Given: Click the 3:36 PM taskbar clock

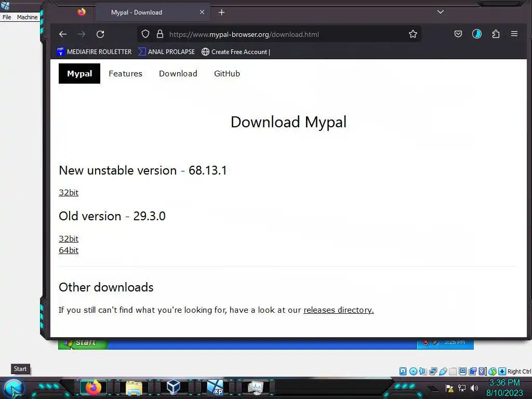Looking at the screenshot, I should click(x=504, y=383).
